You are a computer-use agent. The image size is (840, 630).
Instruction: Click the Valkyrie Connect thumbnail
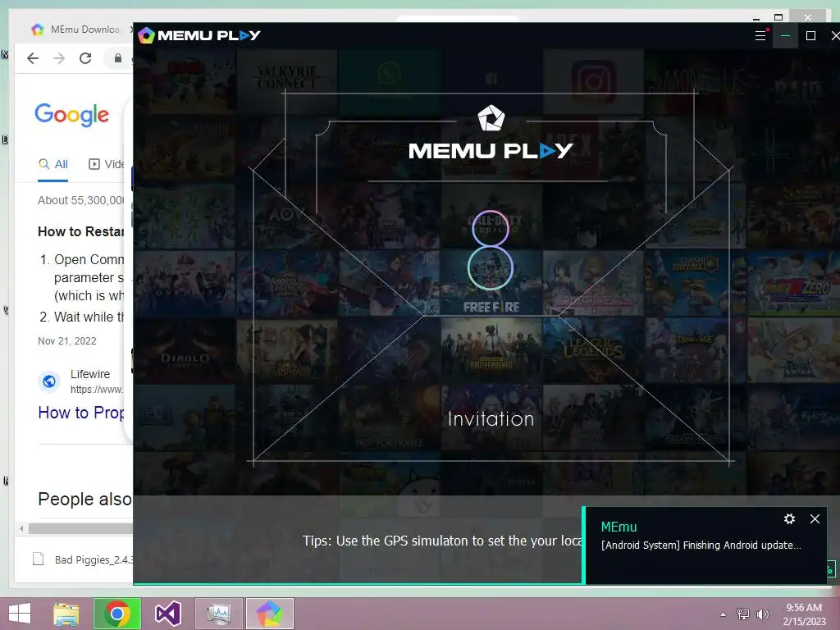coord(286,81)
